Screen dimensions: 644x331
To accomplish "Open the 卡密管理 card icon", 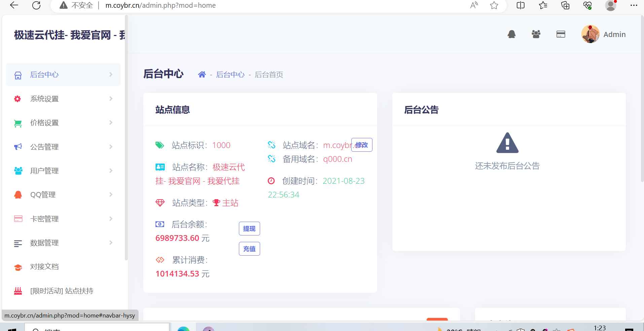I will (x=18, y=219).
